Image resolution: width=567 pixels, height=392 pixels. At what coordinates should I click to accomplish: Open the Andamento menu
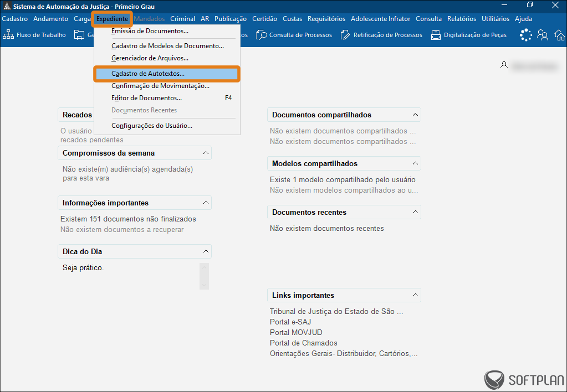50,19
